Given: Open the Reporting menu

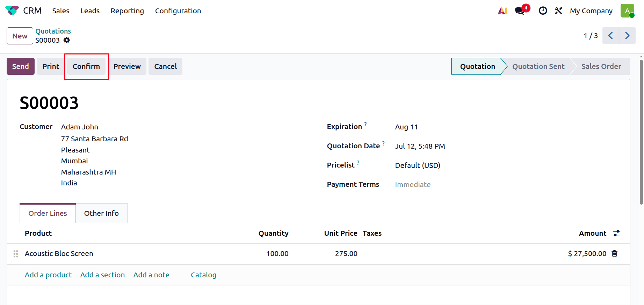Looking at the screenshot, I should 127,11.
